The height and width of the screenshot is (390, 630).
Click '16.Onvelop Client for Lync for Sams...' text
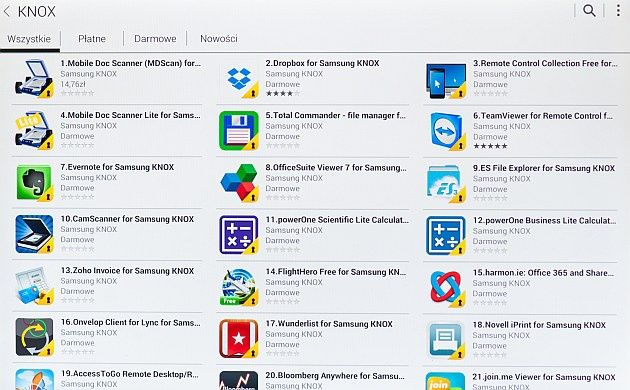pyautogui.click(x=131, y=322)
